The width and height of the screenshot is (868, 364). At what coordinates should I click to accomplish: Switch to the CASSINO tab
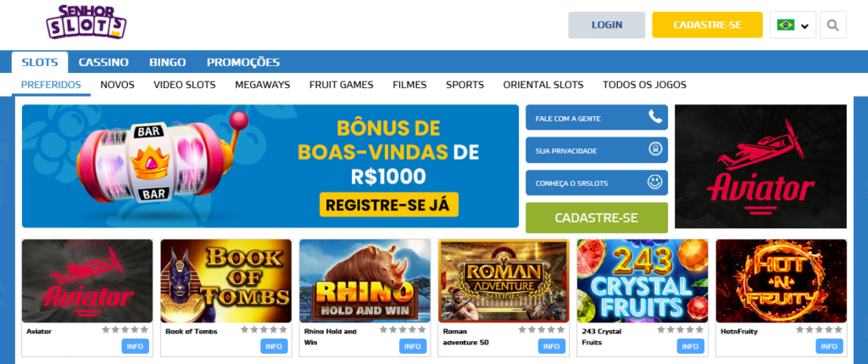[x=103, y=63]
